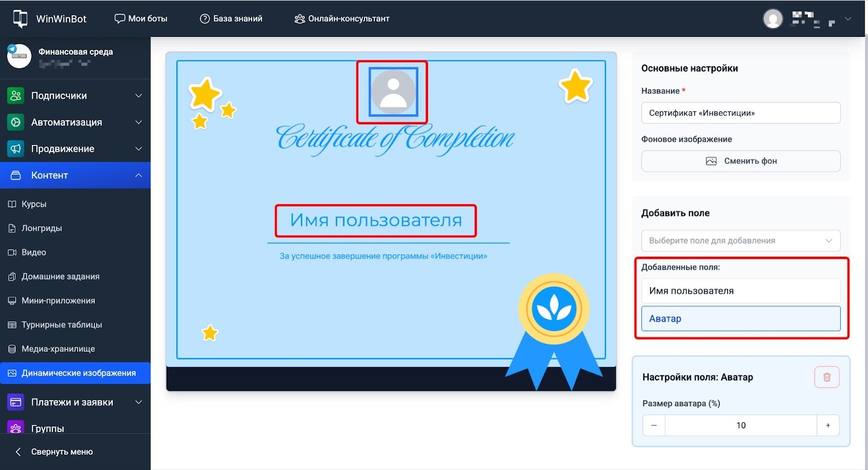Image resolution: width=868 pixels, height=470 pixels.
Task: Click the Название input field
Action: [x=741, y=113]
